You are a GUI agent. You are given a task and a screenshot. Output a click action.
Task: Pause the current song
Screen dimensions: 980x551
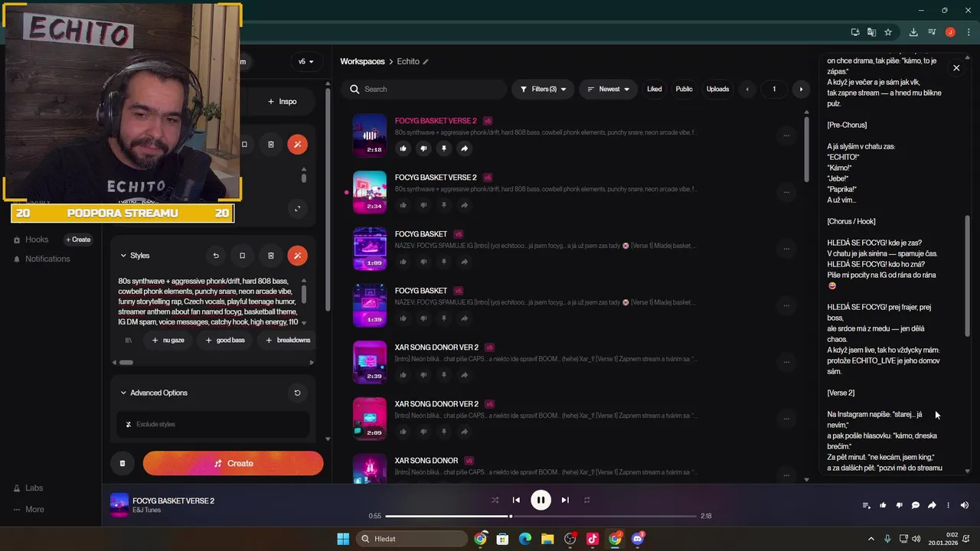coord(541,500)
